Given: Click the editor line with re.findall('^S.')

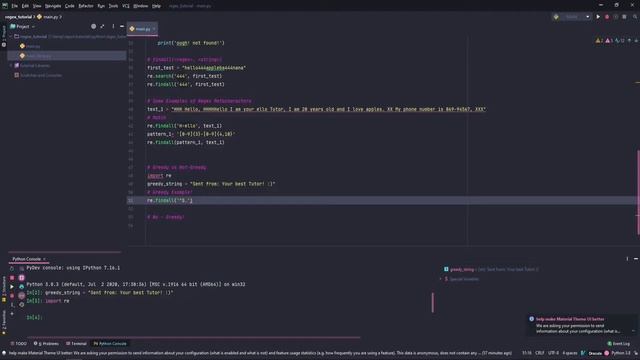Looking at the screenshot, I should click(170, 200).
